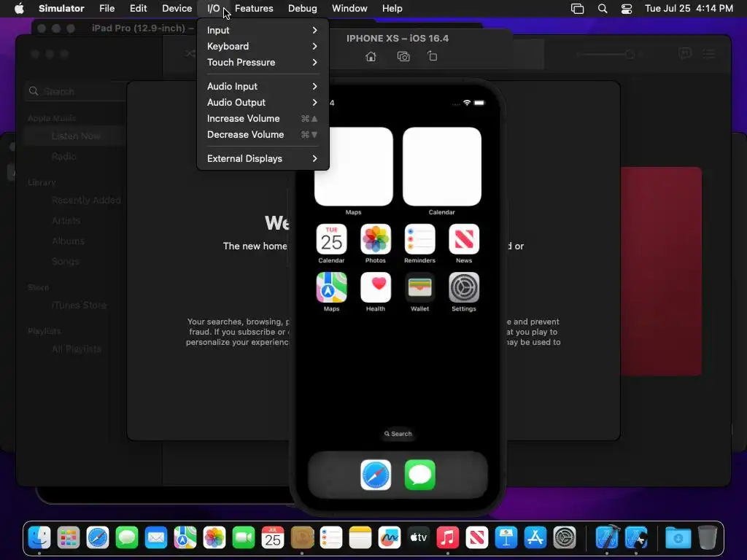Open Health app on iPhone home screen
Viewport: 747px width, 560px height.
coord(376,287)
